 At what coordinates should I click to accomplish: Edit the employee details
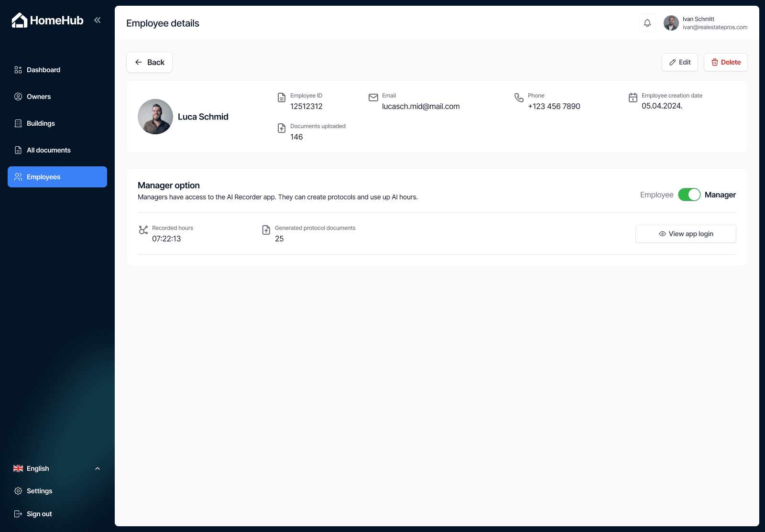(x=680, y=62)
